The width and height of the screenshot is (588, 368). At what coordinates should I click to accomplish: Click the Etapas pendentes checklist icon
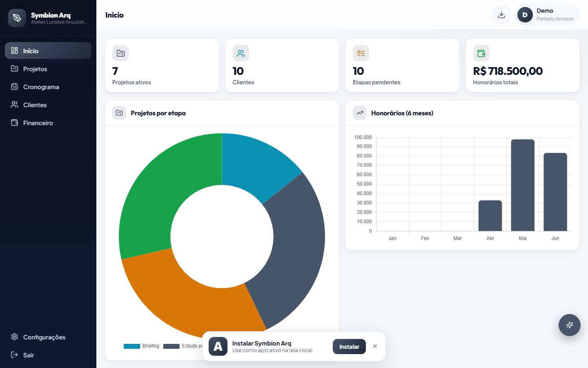tap(361, 53)
